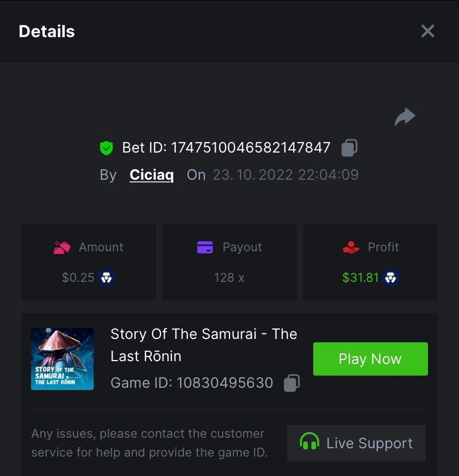Click the share arrow icon
The height and width of the screenshot is (476, 459).
(405, 117)
